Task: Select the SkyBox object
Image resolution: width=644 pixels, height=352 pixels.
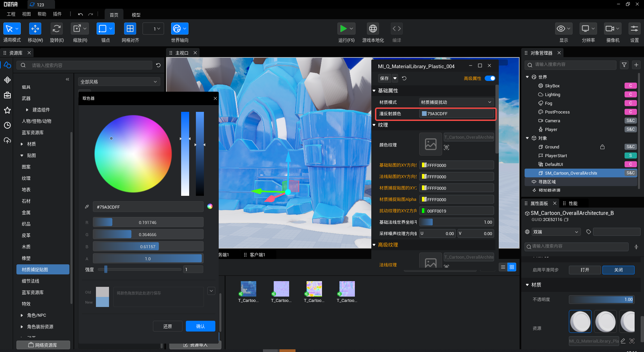Action: [552, 86]
